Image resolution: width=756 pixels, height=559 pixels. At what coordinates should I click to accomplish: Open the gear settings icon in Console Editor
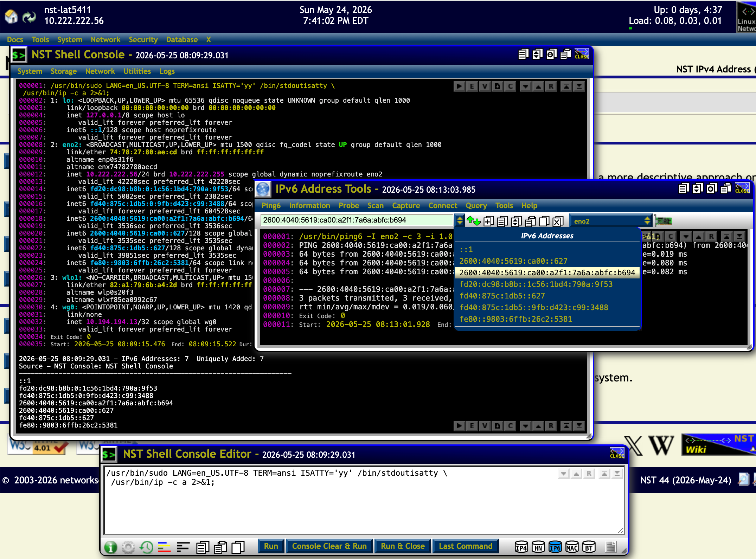[128, 547]
